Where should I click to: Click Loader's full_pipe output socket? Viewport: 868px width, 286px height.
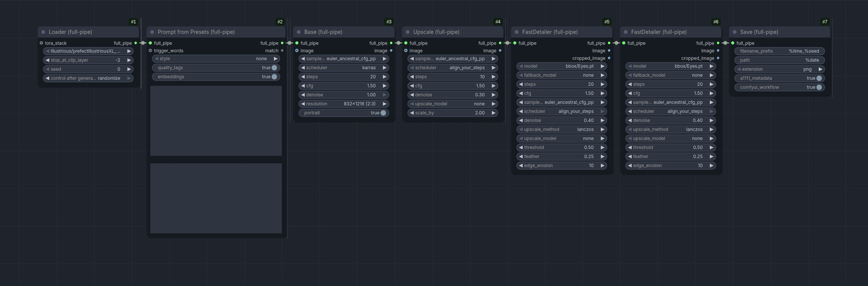(136, 43)
